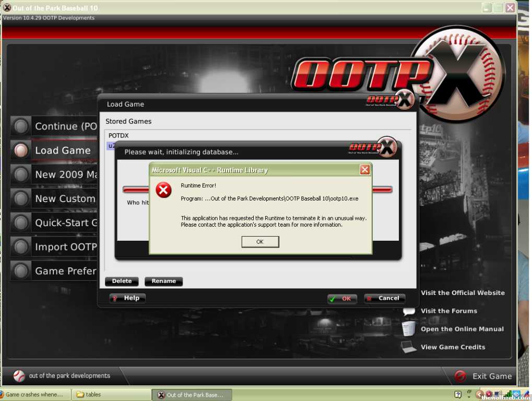Select the POTDX stored game
This screenshot has width=532, height=401.
point(119,136)
